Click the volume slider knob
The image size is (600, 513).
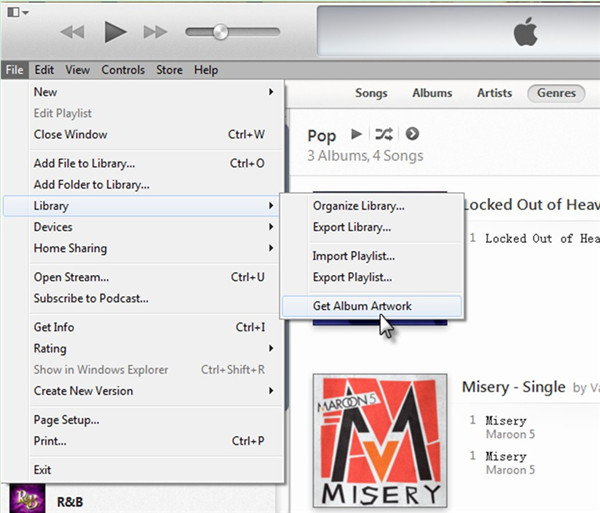[220, 32]
